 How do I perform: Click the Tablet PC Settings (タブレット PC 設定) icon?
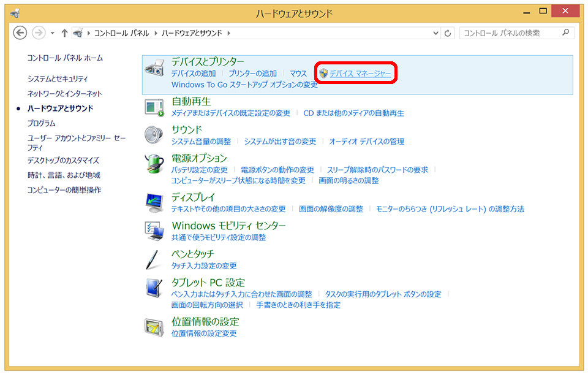(154, 288)
